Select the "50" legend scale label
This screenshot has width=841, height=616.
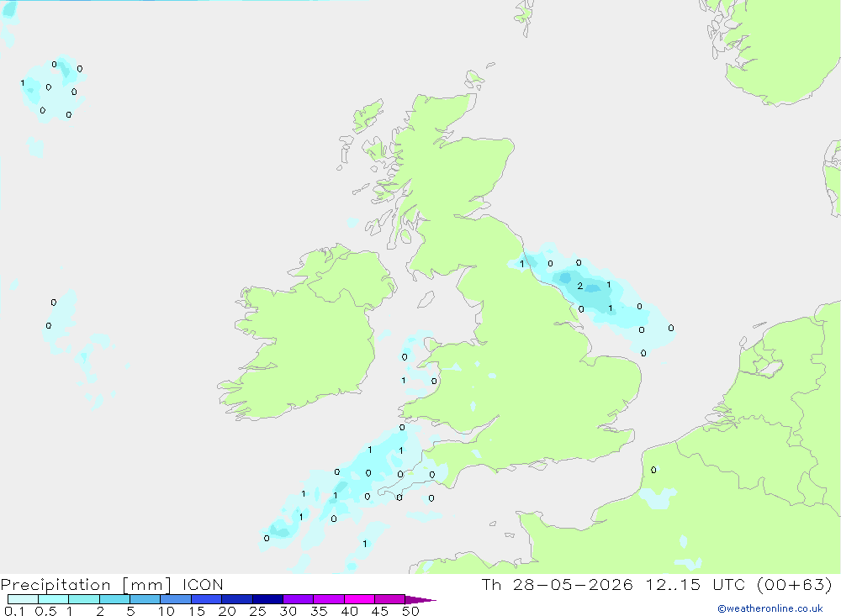pyautogui.click(x=411, y=611)
